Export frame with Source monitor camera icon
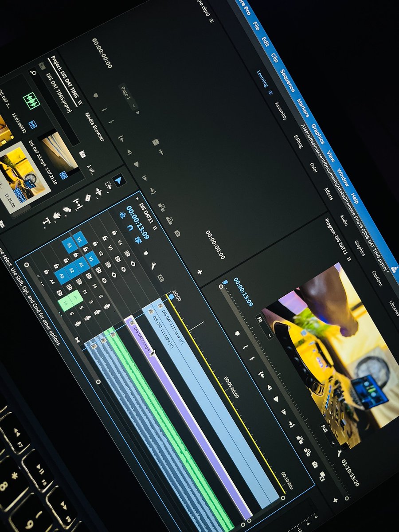 click(177, 233)
